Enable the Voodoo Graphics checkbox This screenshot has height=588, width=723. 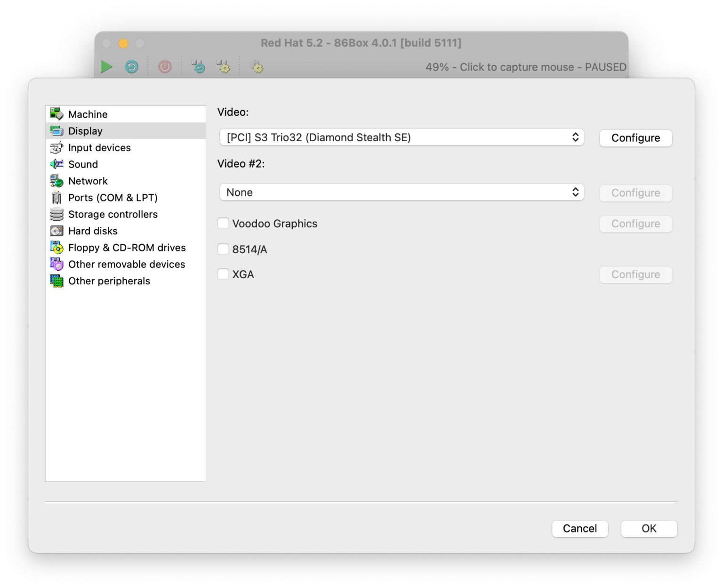click(x=223, y=223)
